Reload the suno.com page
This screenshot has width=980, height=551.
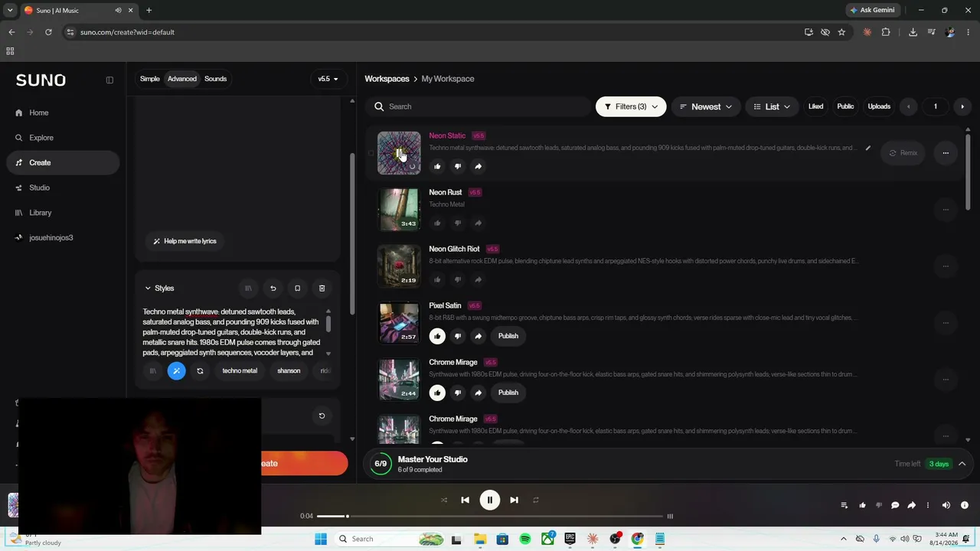point(48,32)
